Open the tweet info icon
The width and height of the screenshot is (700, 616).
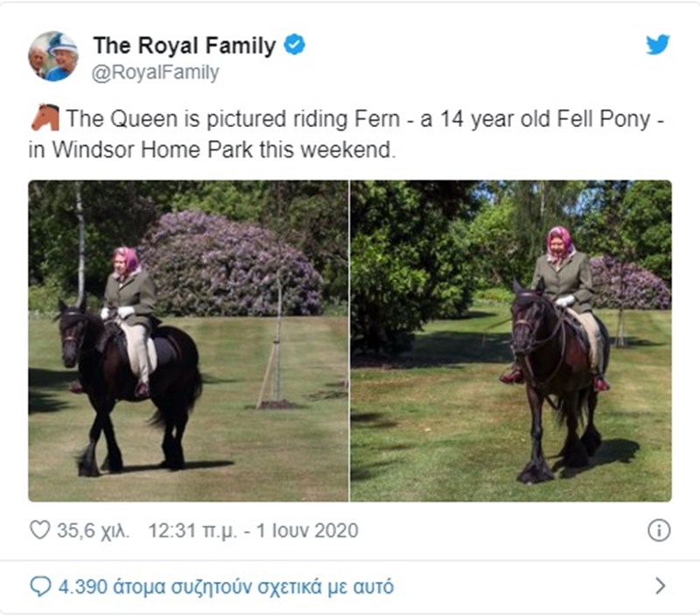pos(658,530)
